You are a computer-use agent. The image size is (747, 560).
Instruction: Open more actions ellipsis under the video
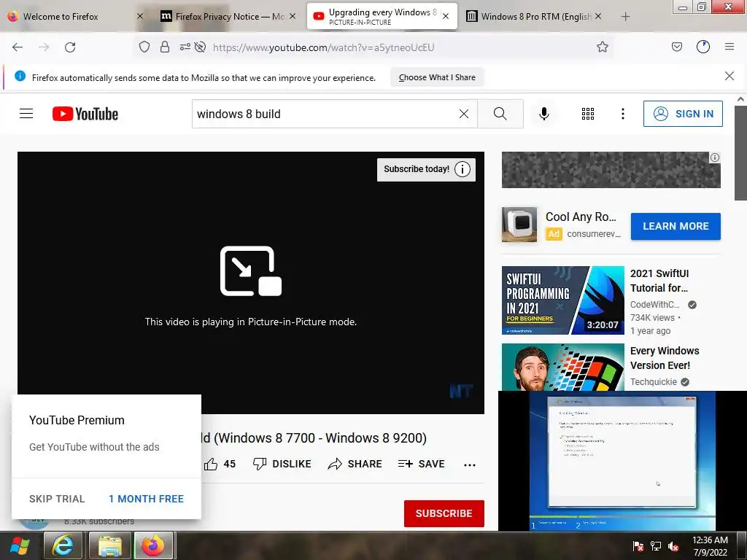click(x=470, y=464)
